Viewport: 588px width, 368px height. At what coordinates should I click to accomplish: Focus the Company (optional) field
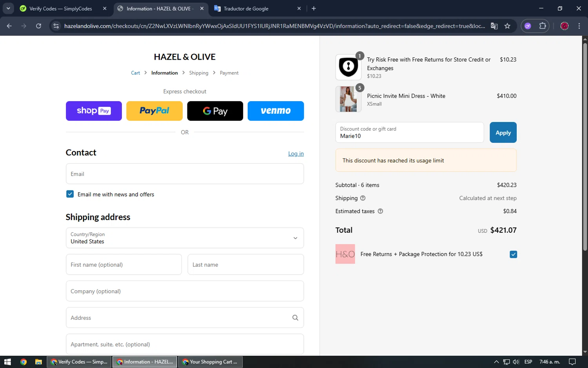pos(185,291)
